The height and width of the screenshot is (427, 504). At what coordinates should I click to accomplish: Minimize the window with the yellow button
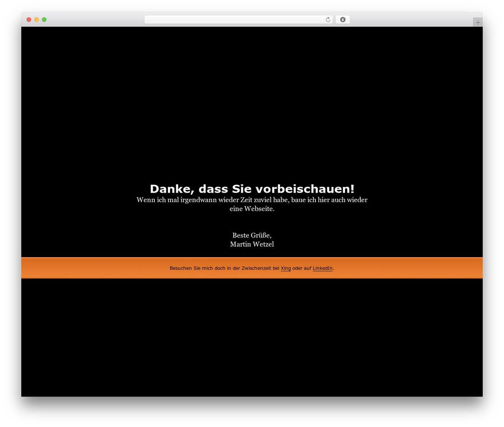[x=37, y=20]
